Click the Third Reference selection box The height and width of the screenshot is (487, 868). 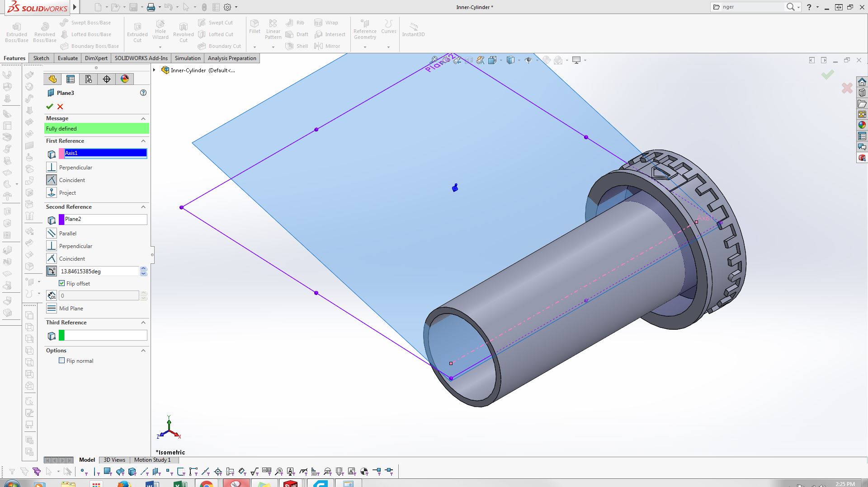click(106, 335)
